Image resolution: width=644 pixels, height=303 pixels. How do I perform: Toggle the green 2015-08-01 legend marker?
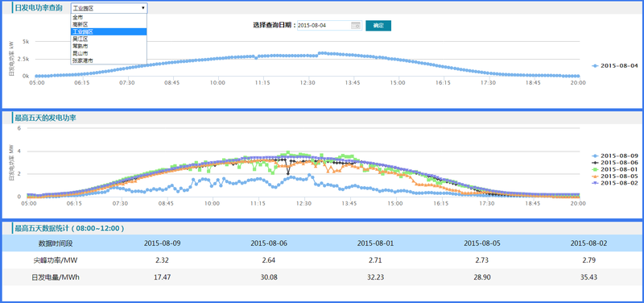point(595,169)
